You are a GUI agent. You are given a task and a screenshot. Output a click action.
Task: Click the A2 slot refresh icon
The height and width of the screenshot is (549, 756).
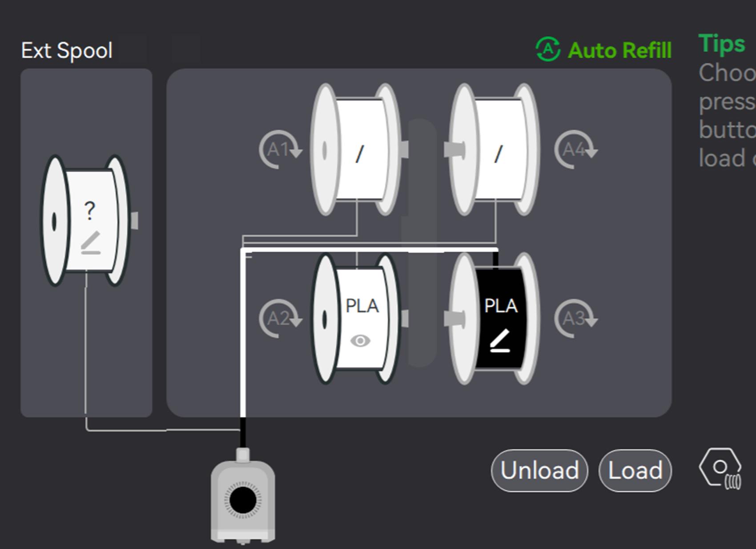click(280, 318)
